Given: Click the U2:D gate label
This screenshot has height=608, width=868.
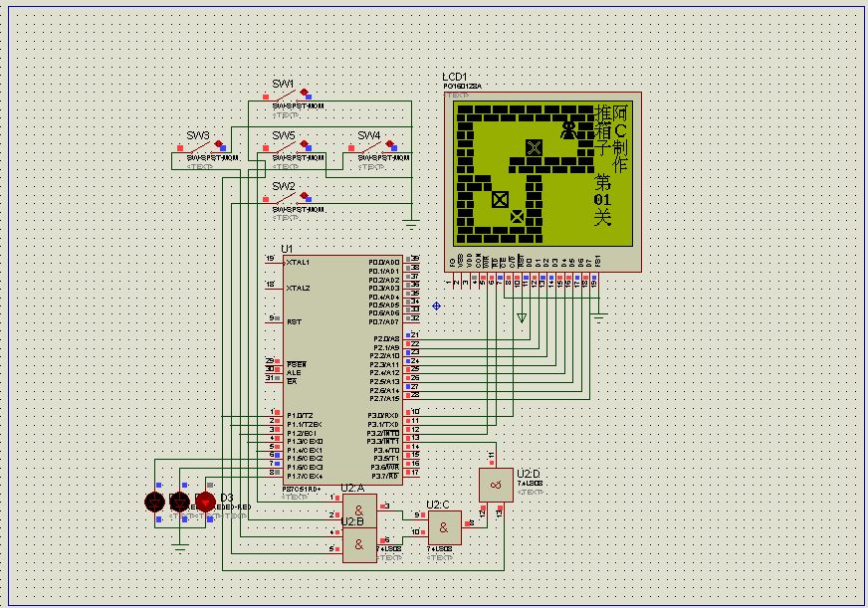Looking at the screenshot, I should coord(529,474).
